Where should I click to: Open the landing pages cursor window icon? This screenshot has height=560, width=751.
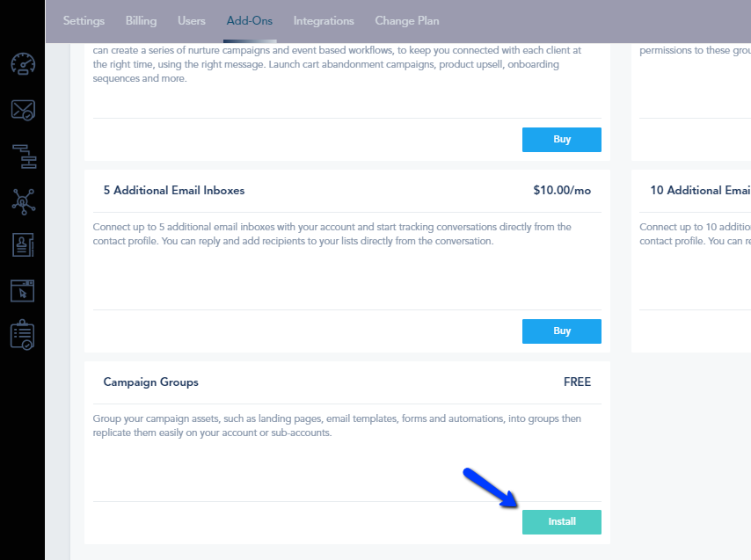click(x=23, y=291)
